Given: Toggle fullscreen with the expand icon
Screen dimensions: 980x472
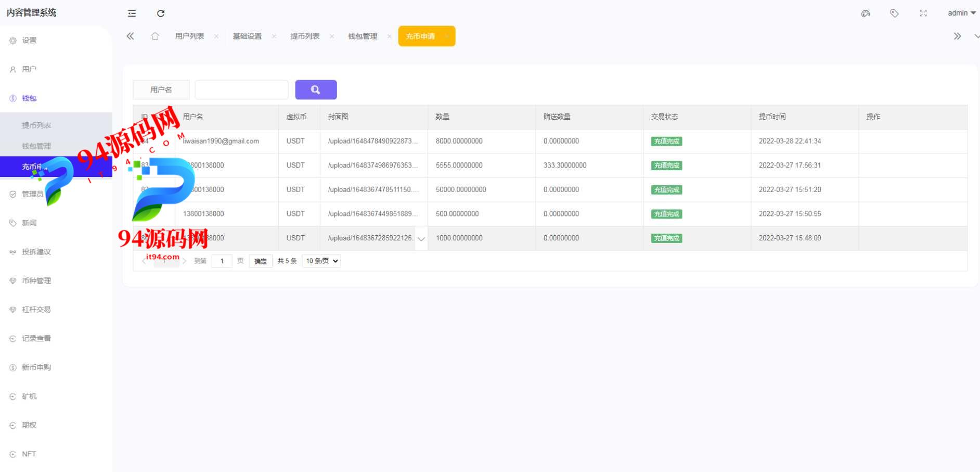Looking at the screenshot, I should click(923, 14).
